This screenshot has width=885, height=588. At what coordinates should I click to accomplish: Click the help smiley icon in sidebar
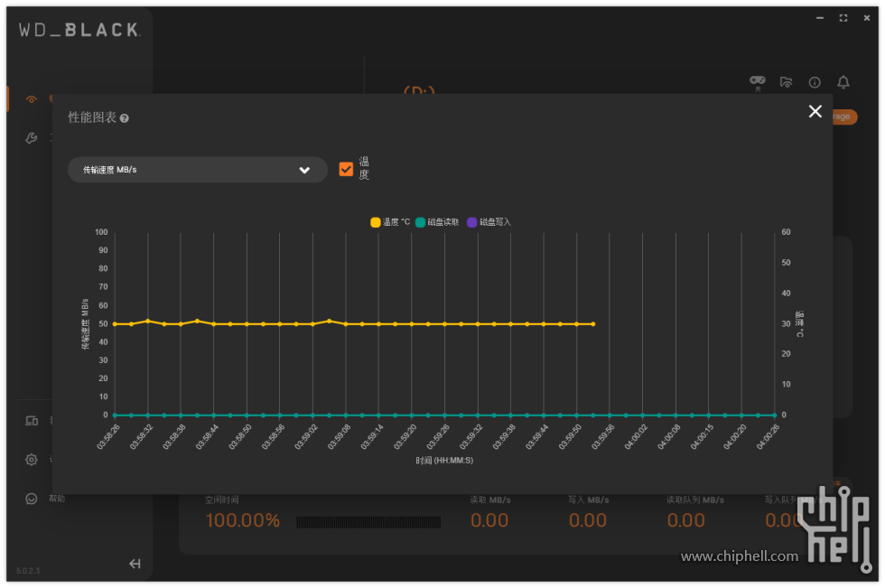32,499
